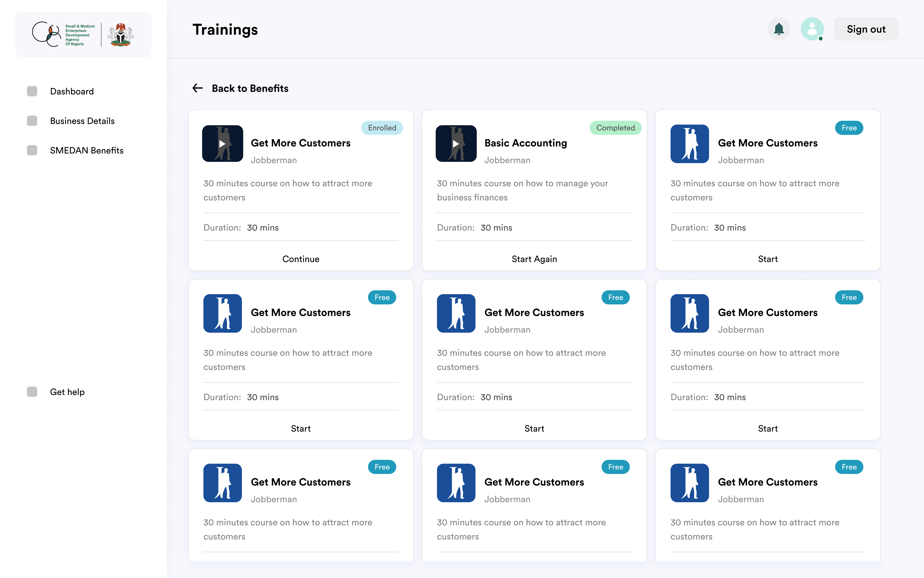Click the icon beside Business Details
Screen dimensions: 924x578
pyautogui.click(x=32, y=121)
